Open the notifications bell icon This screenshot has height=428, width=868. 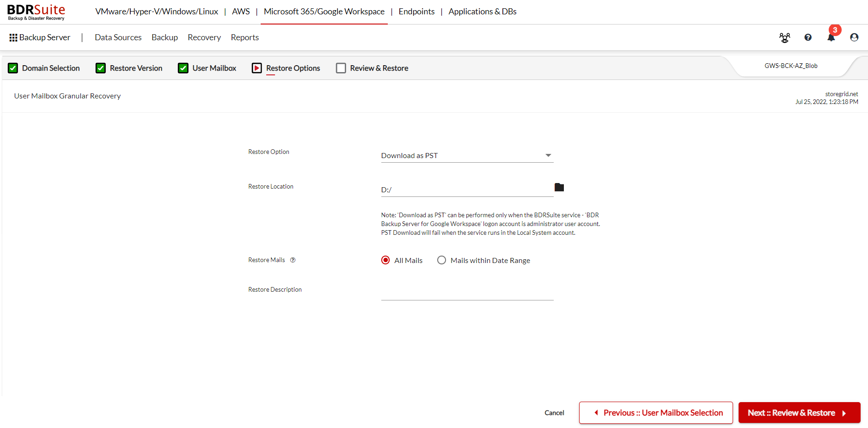coord(831,37)
